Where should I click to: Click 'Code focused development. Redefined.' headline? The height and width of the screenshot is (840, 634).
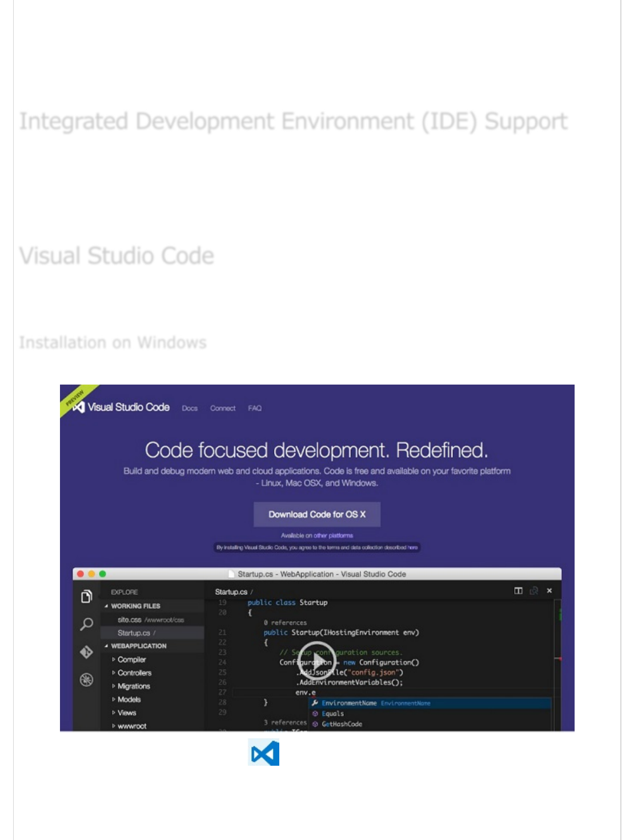(316, 450)
